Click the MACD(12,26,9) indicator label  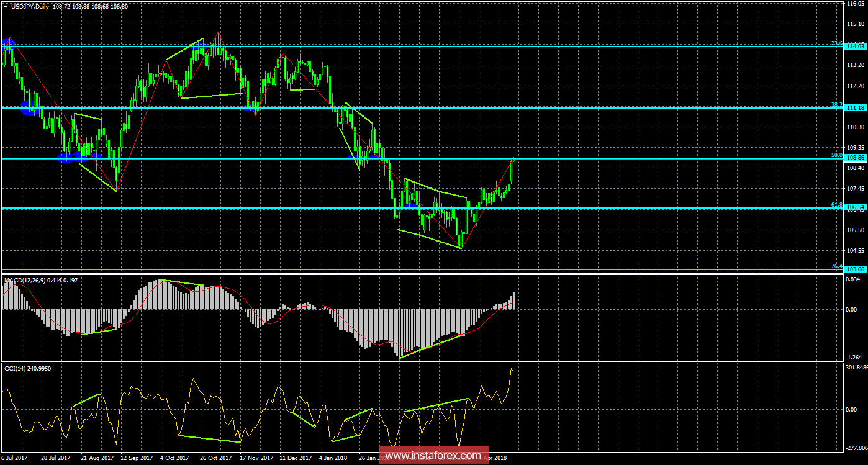pos(25,281)
